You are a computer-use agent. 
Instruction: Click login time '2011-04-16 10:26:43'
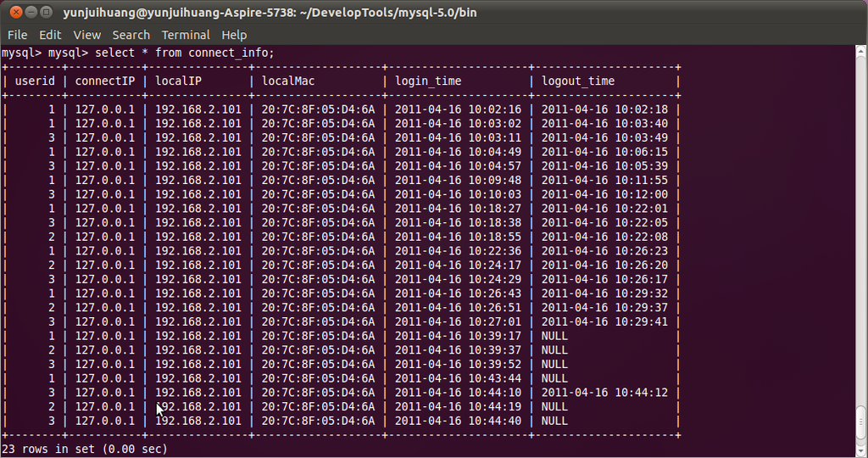tap(458, 293)
